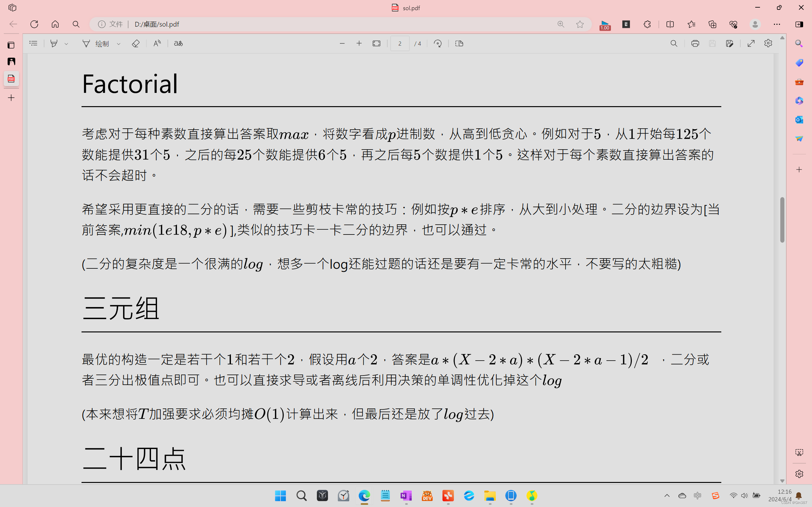Print the sol.pdf document
This screenshot has width=812, height=507.
pos(695,43)
